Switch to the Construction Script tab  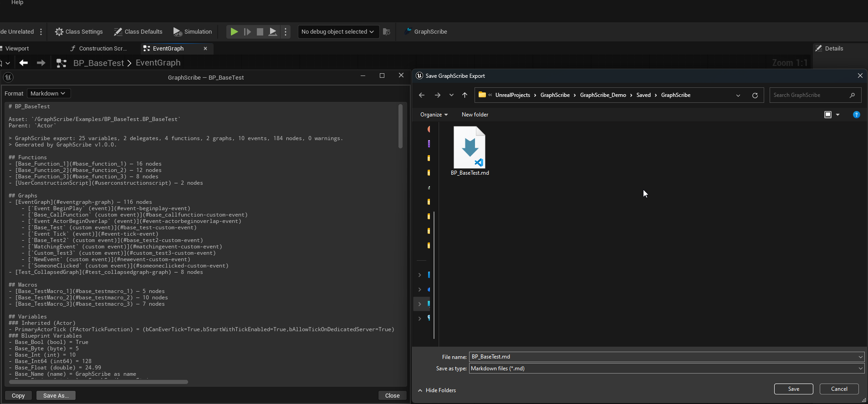(99, 49)
